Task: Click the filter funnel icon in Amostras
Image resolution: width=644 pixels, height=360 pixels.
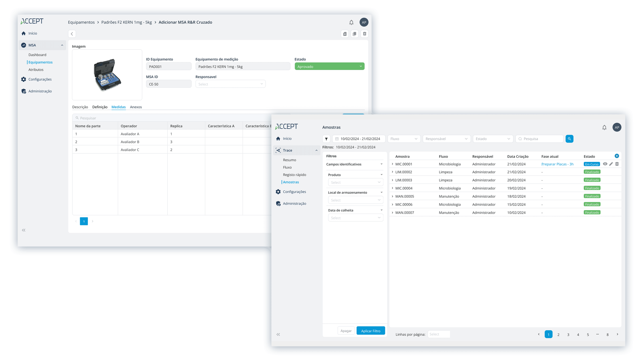Action: tap(326, 139)
